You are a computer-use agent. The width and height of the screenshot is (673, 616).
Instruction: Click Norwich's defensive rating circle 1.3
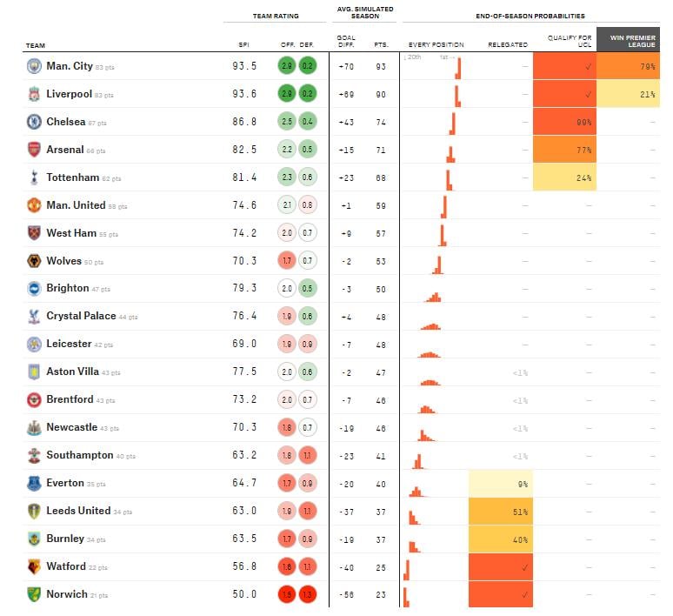click(x=307, y=595)
